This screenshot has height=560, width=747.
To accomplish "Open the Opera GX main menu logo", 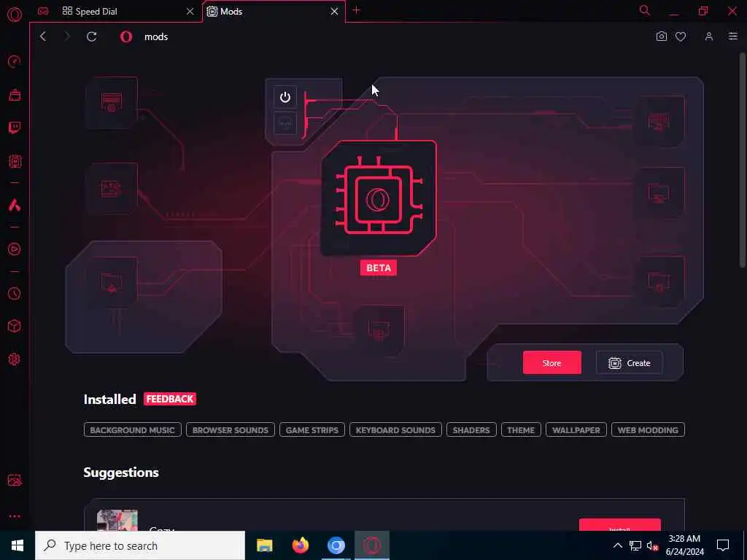I will click(15, 15).
